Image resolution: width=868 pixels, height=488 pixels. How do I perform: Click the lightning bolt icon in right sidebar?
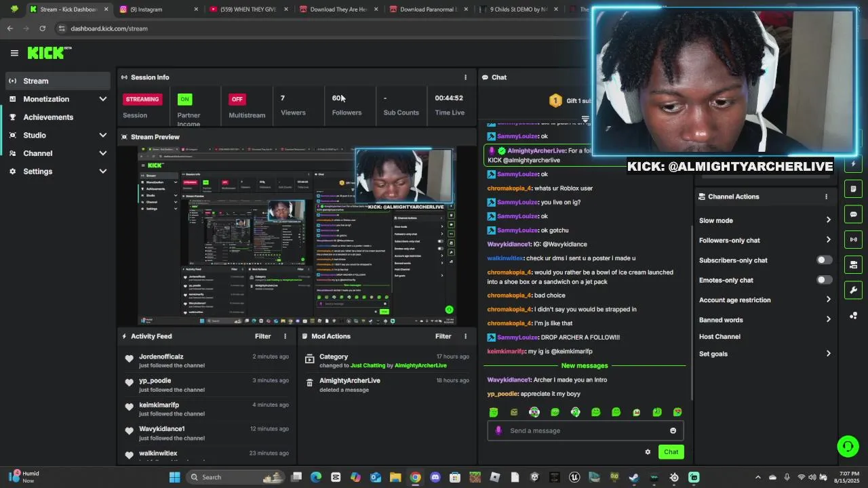853,164
